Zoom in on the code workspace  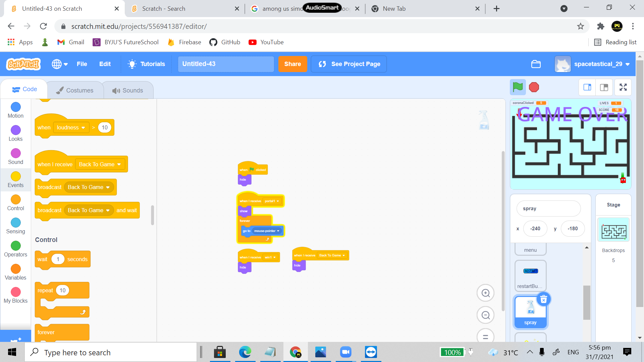(x=485, y=293)
